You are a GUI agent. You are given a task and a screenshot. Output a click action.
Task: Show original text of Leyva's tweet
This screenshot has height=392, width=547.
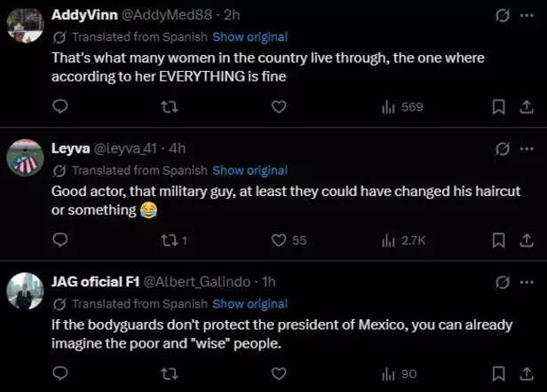[250, 170]
